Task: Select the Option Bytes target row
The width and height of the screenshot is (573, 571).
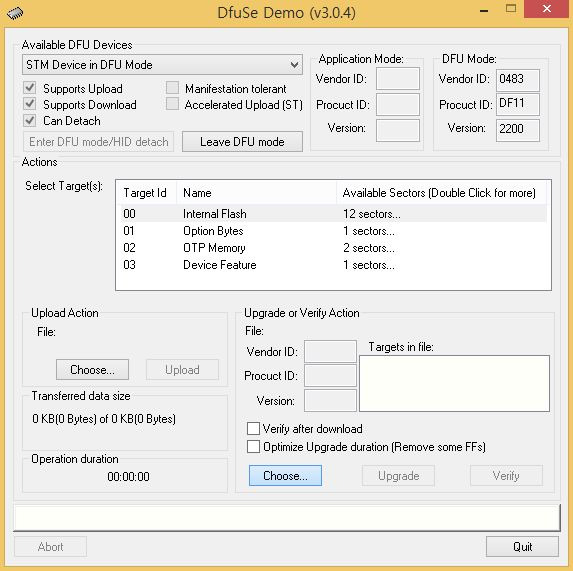Action: point(333,231)
